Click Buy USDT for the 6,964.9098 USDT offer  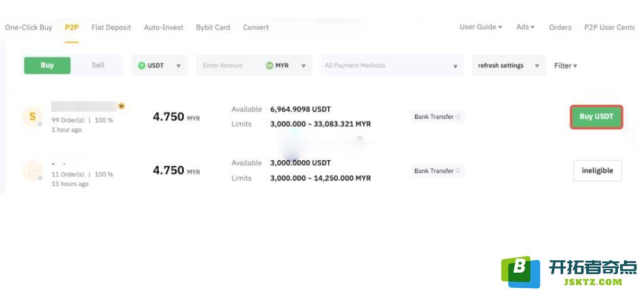point(596,117)
